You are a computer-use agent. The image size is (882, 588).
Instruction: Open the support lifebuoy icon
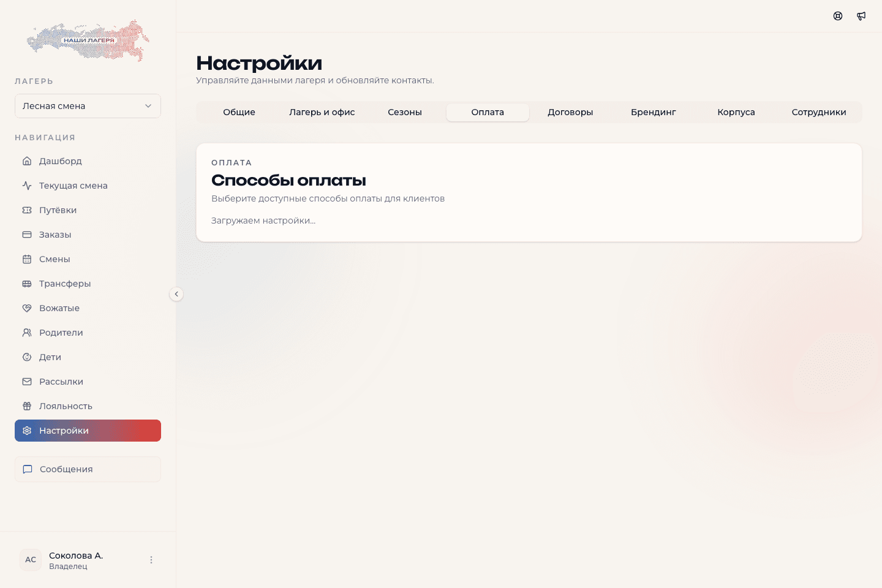pos(838,16)
